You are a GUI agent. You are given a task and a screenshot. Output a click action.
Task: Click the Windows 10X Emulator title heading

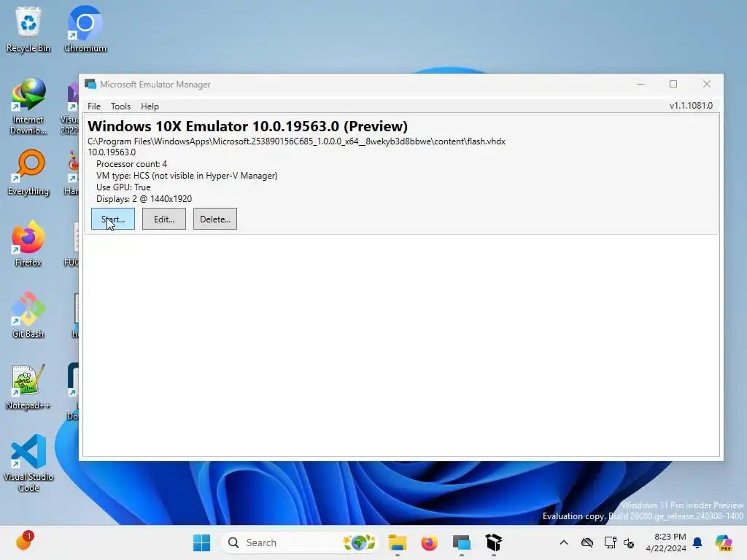[x=248, y=126]
